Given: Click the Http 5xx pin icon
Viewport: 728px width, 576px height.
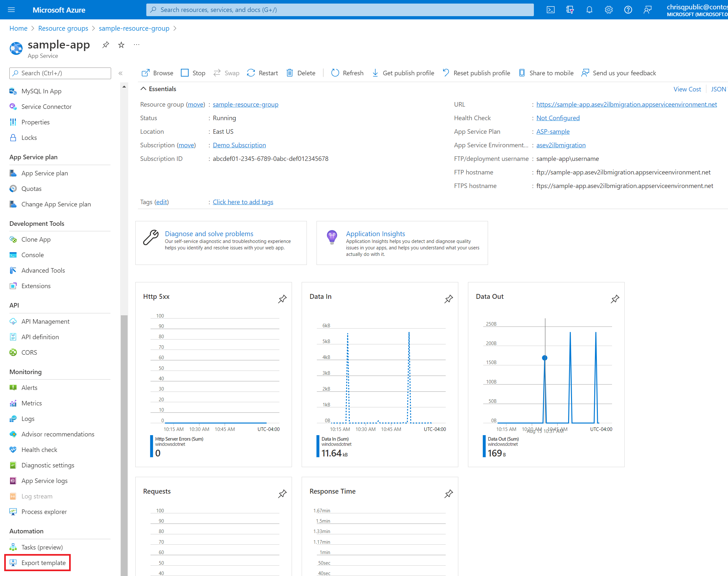Looking at the screenshot, I should [283, 298].
